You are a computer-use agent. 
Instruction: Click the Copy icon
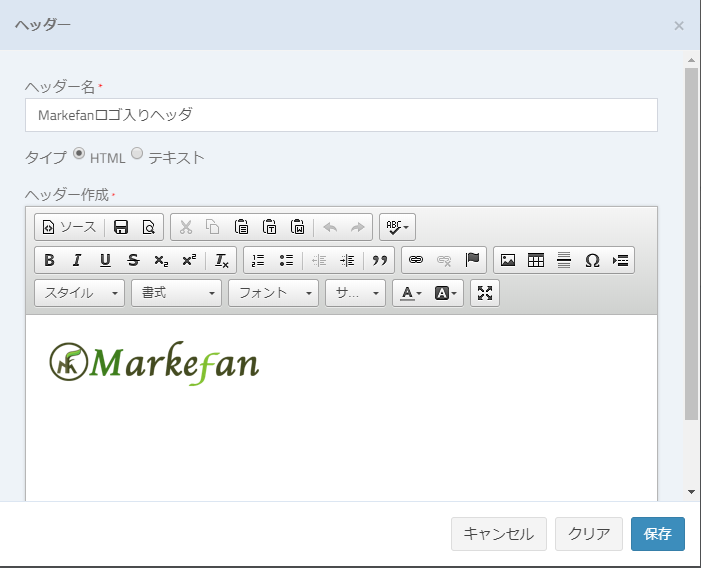click(213, 227)
